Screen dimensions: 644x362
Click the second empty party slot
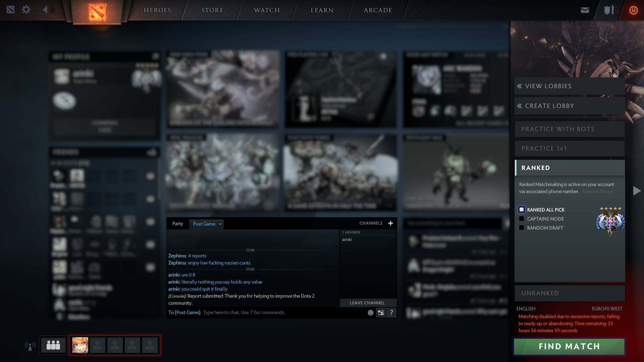point(115,345)
